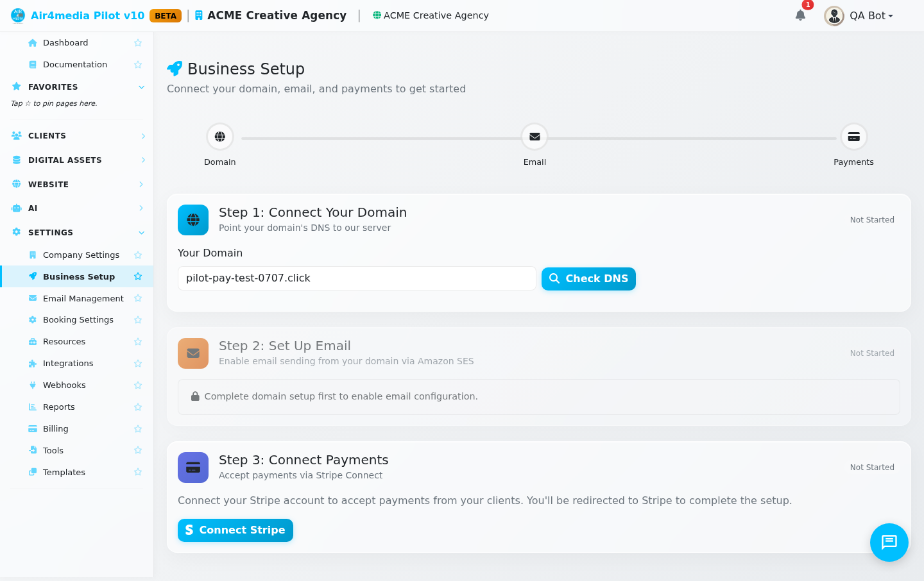
Task: Click the Step 2 envelope tile icon
Action: (x=193, y=353)
